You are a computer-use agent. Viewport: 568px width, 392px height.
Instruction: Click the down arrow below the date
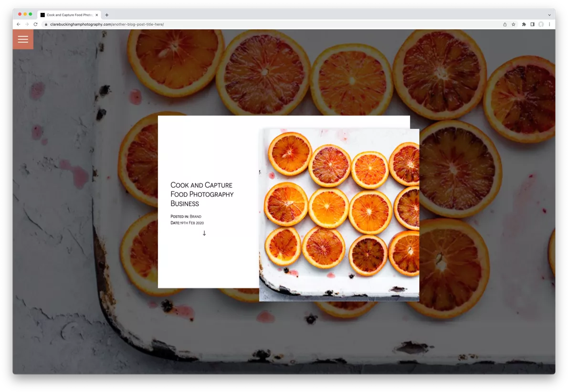coord(204,233)
